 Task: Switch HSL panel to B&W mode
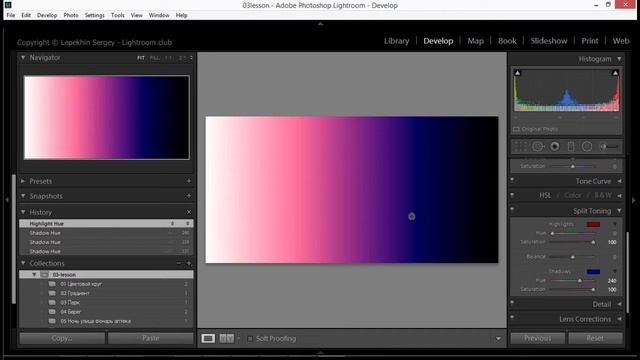[603, 195]
